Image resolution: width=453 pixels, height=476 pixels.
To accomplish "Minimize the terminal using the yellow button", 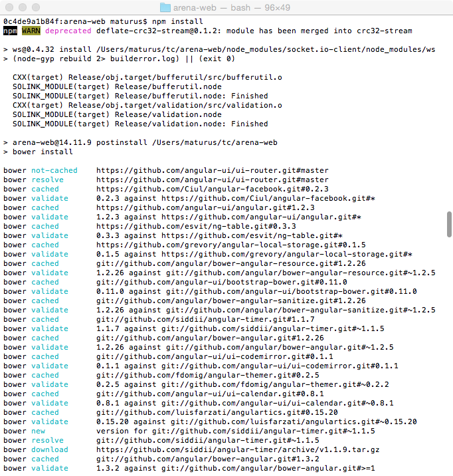I will (x=22, y=7).
